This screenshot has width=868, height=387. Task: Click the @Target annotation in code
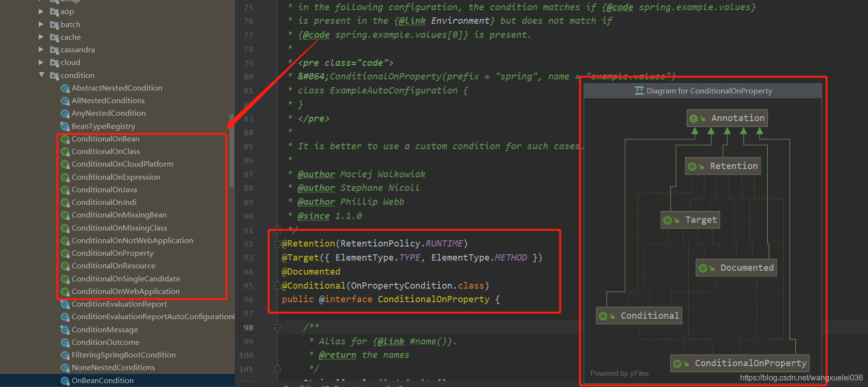(x=300, y=258)
